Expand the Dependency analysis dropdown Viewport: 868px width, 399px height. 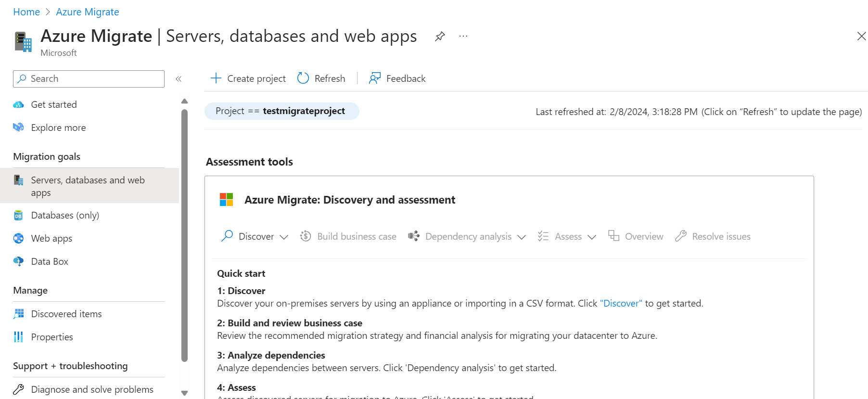click(x=522, y=237)
